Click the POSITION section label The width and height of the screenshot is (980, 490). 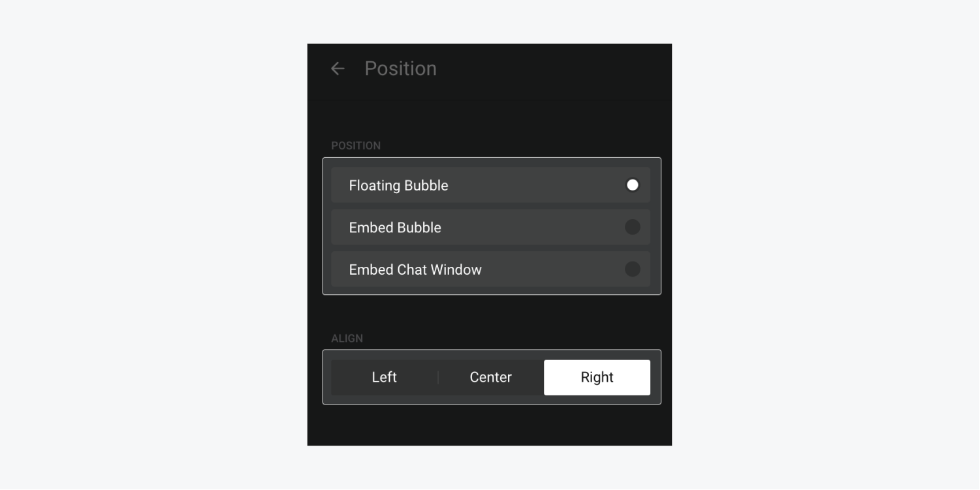click(x=356, y=145)
